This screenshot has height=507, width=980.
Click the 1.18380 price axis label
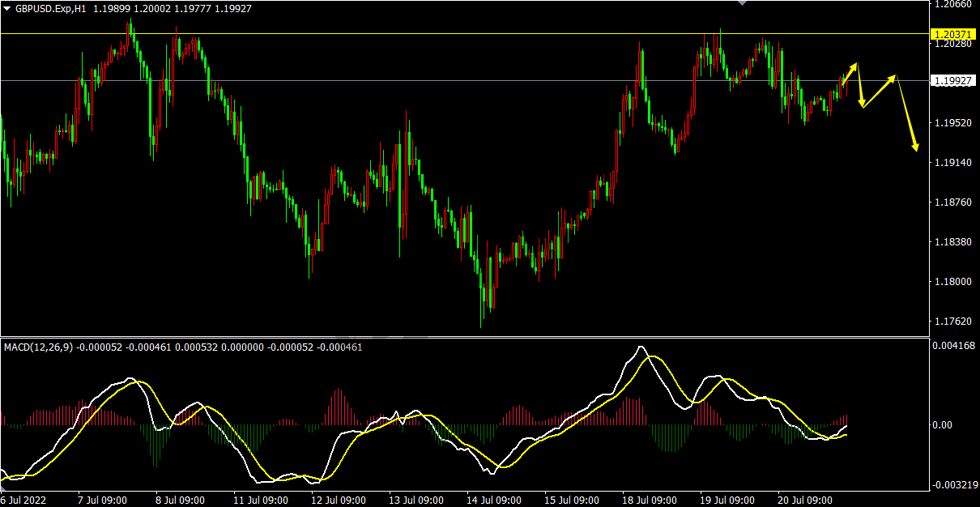pyautogui.click(x=952, y=242)
